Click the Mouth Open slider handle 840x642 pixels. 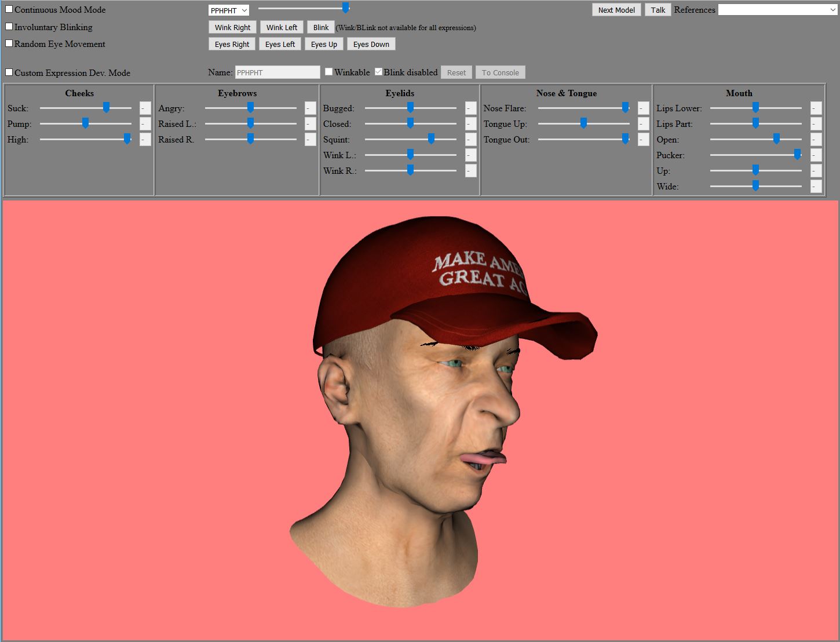point(776,139)
